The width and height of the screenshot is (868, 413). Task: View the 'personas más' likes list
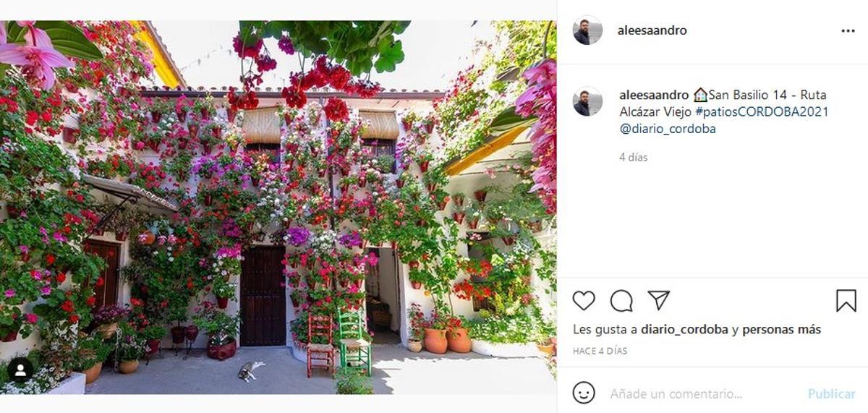click(782, 330)
